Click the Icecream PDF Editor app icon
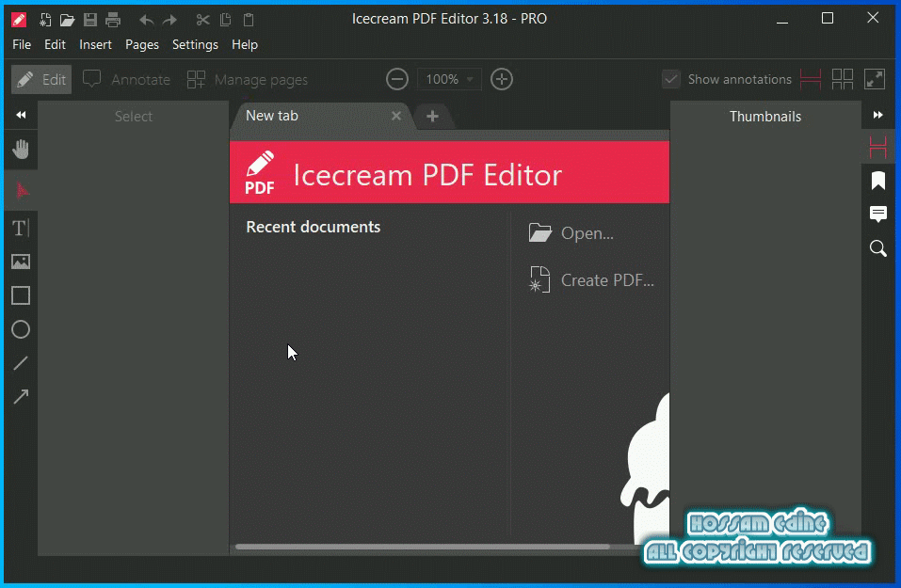901x588 pixels. point(19,20)
